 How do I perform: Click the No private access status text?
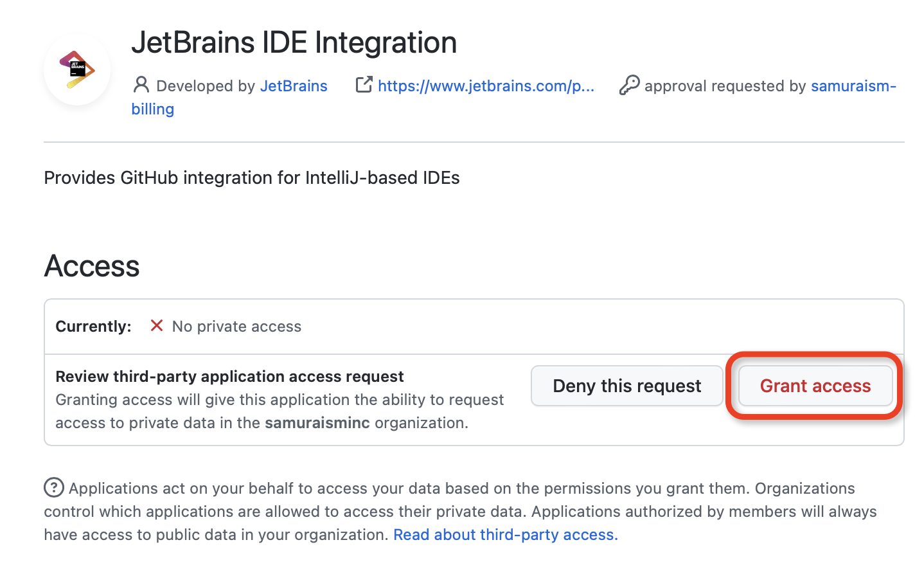236,327
